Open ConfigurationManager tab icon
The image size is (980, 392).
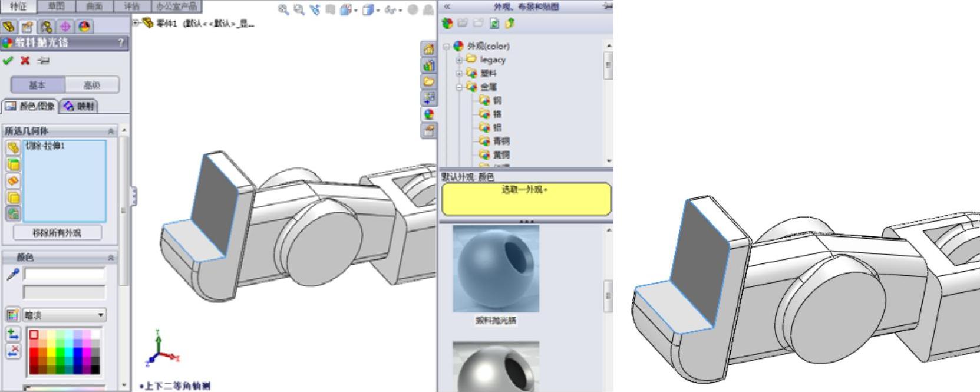coord(47,27)
